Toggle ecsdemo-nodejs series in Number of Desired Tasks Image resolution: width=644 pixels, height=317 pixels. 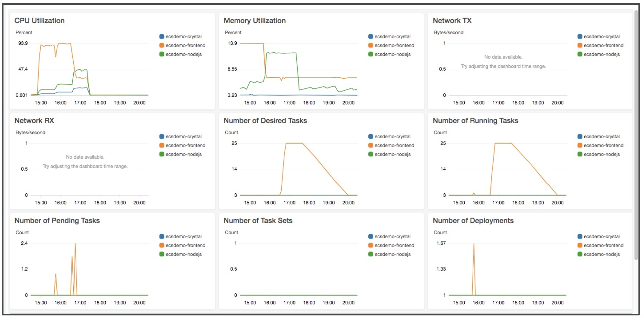pos(392,154)
